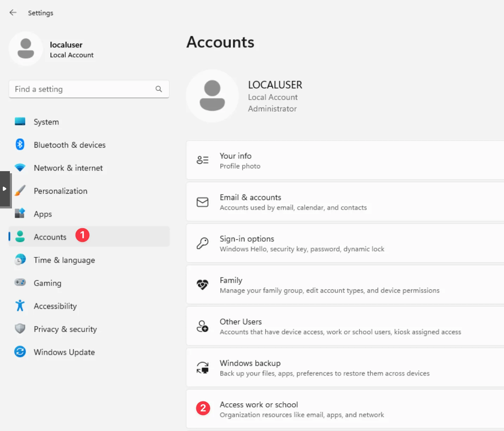Image resolution: width=504 pixels, height=431 pixels.
Task: Click the large LOCALUSER profile picture
Action: (x=212, y=96)
